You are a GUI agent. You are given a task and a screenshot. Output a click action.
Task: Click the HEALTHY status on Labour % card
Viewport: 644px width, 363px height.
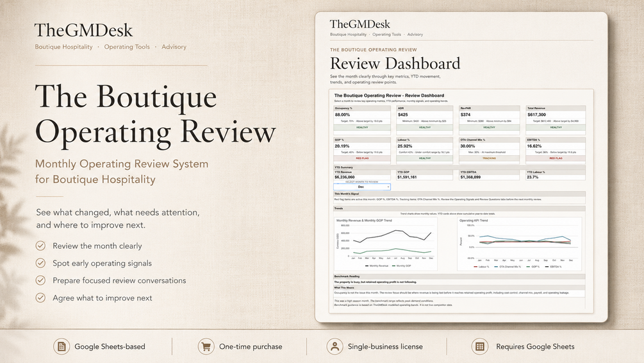pos(425,158)
